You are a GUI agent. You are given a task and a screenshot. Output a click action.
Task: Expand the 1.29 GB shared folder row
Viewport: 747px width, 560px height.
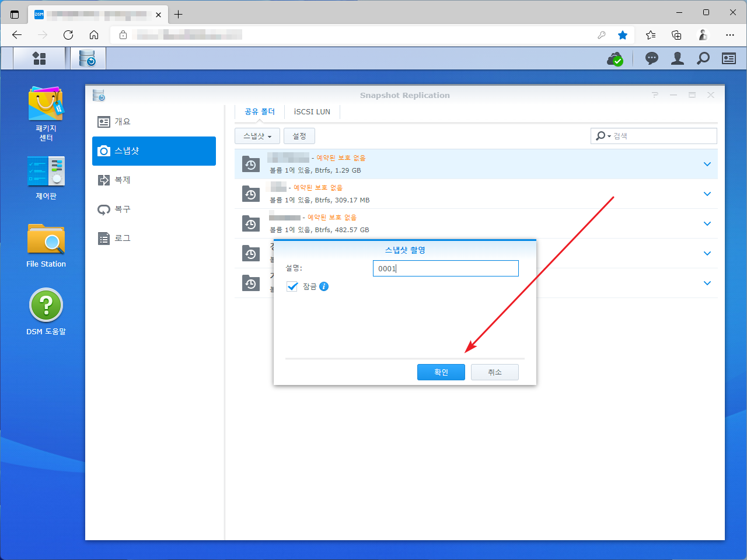click(707, 164)
